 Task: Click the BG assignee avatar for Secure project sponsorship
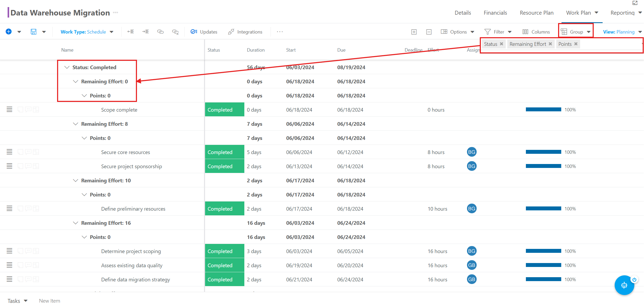(x=471, y=166)
